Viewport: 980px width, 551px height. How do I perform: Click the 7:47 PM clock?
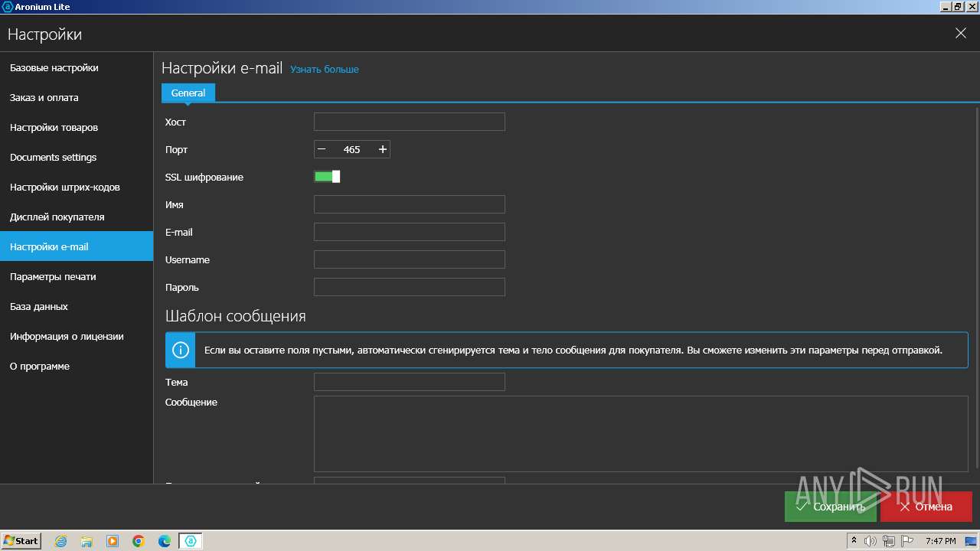click(x=940, y=541)
